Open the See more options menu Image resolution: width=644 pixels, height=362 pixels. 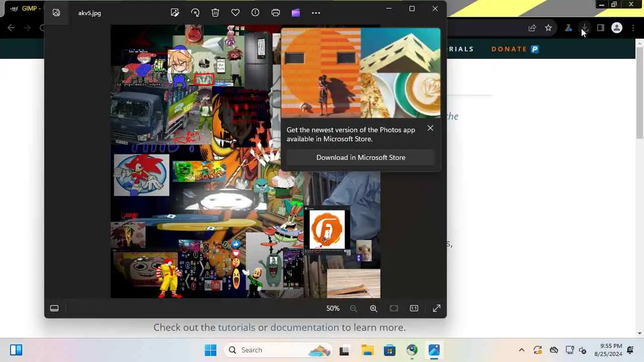tap(316, 13)
